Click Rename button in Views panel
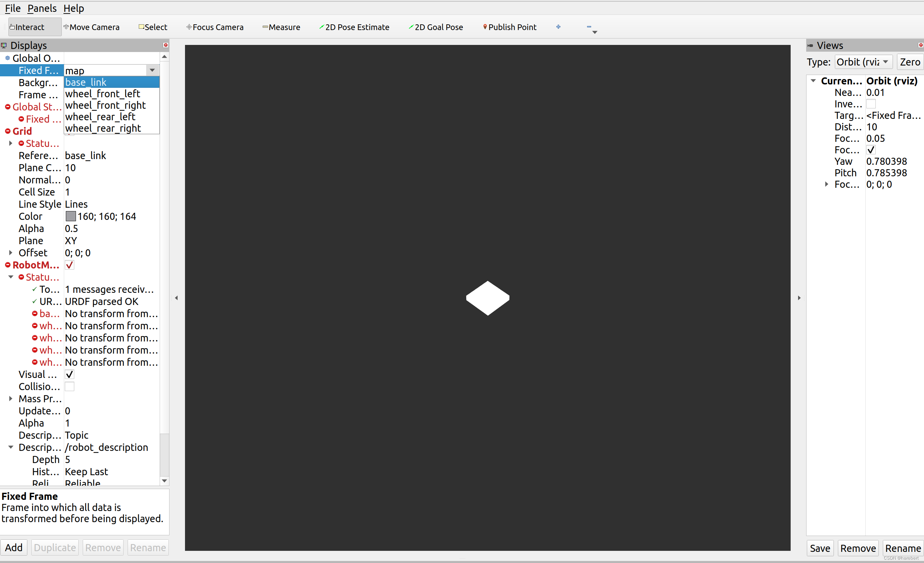The height and width of the screenshot is (563, 924). pyautogui.click(x=903, y=548)
